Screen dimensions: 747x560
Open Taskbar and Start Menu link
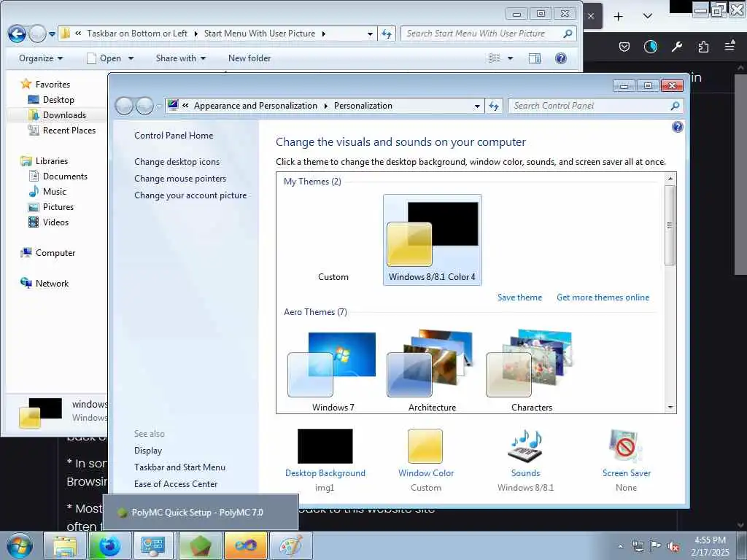click(179, 467)
